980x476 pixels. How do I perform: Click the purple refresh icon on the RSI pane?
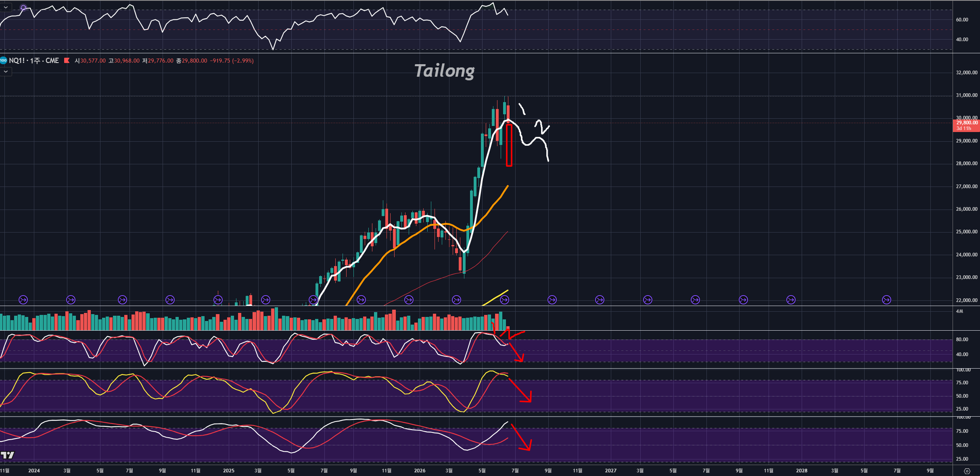point(23,8)
